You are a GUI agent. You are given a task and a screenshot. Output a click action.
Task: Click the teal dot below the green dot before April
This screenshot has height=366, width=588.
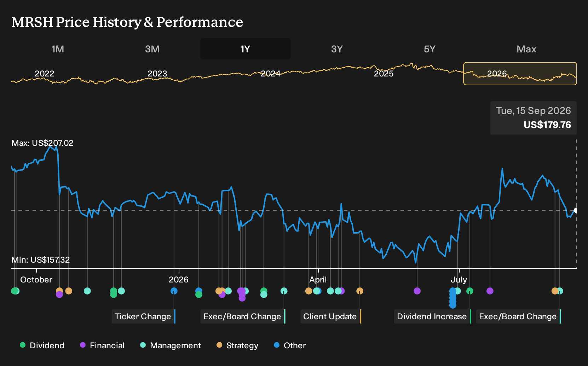(x=264, y=294)
